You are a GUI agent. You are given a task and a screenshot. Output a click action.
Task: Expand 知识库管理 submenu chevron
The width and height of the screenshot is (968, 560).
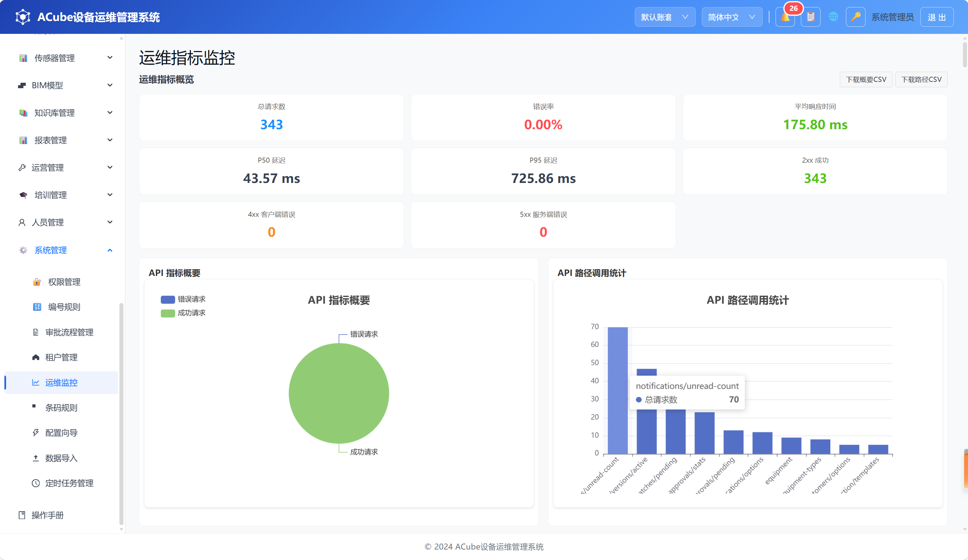(110, 113)
